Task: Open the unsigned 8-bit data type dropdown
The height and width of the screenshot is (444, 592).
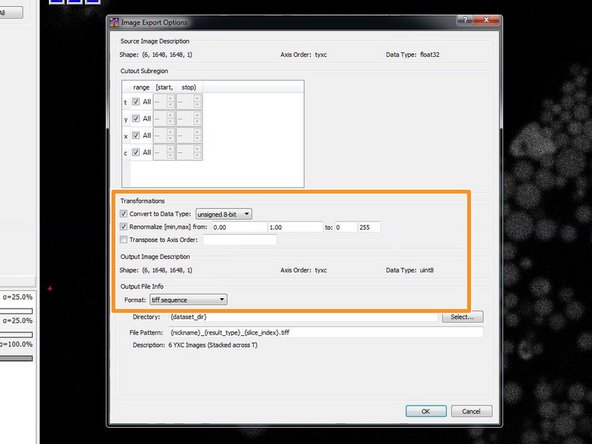Action: pyautogui.click(x=224, y=214)
